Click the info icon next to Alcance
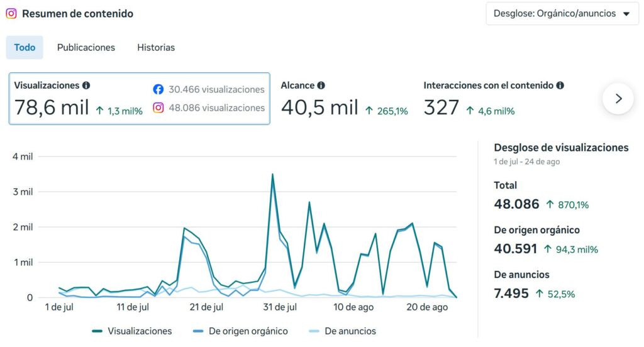 point(321,85)
